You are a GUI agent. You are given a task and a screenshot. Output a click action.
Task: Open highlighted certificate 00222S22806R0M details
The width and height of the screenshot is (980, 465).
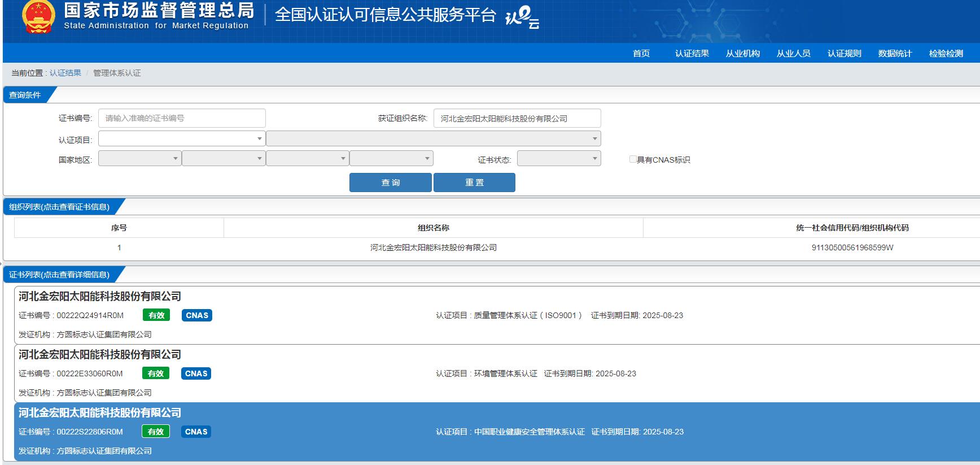pos(497,432)
